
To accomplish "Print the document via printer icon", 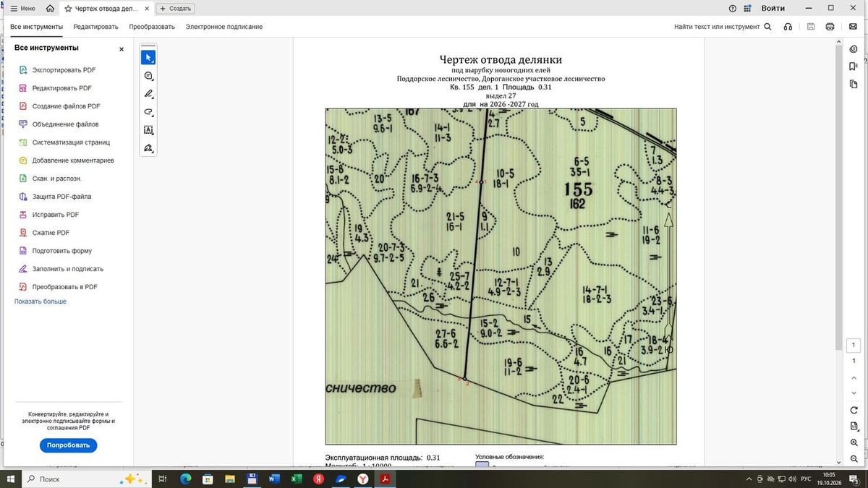I will tap(830, 27).
